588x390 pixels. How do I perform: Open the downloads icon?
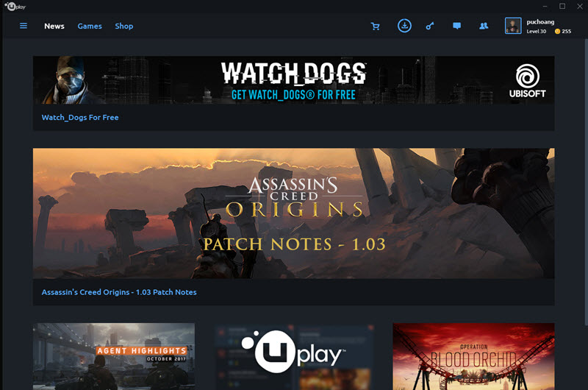tap(404, 26)
